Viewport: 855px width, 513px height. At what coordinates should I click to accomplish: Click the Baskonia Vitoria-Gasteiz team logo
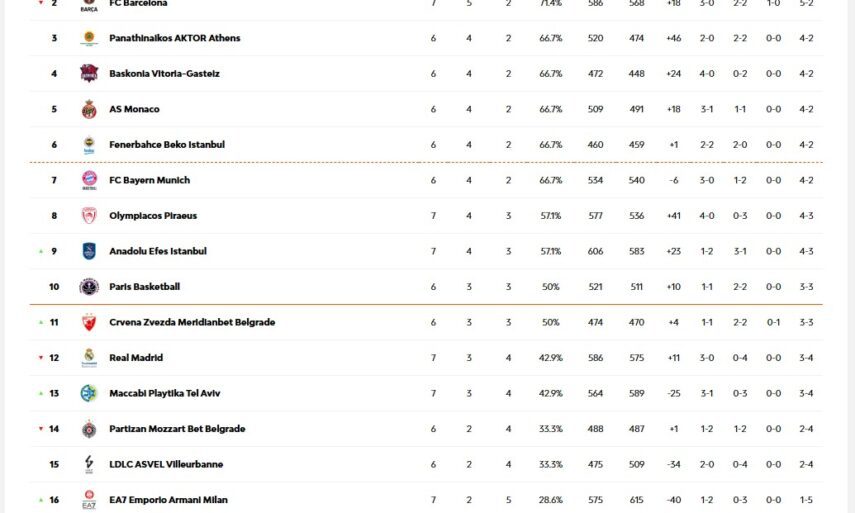(x=89, y=74)
